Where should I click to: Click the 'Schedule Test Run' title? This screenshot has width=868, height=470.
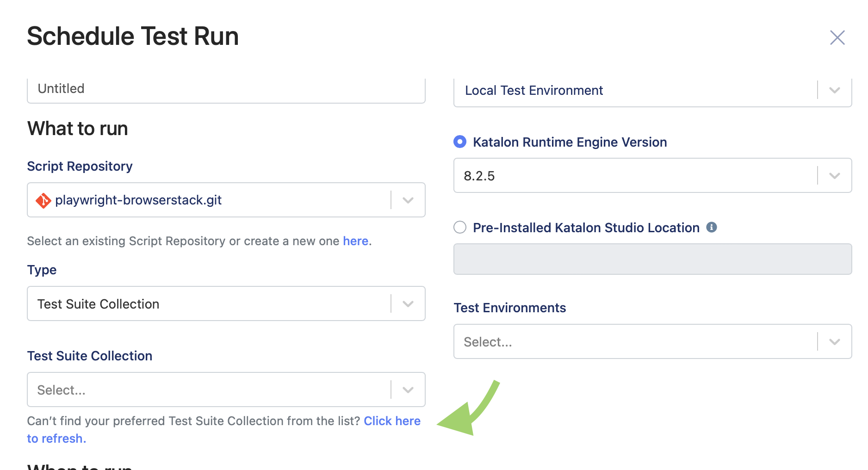133,36
